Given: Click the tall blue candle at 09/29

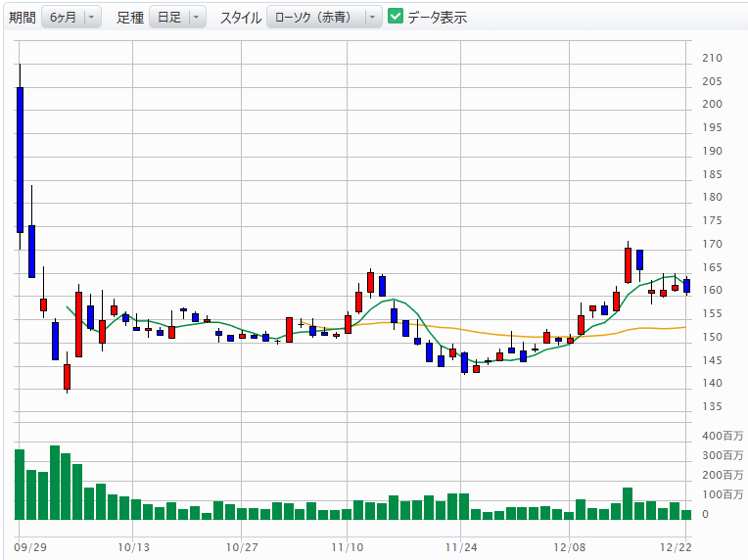Looking at the screenshot, I should click(20, 160).
